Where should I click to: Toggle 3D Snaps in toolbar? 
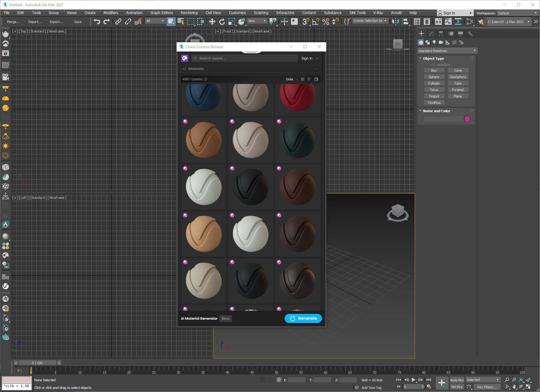305,21
